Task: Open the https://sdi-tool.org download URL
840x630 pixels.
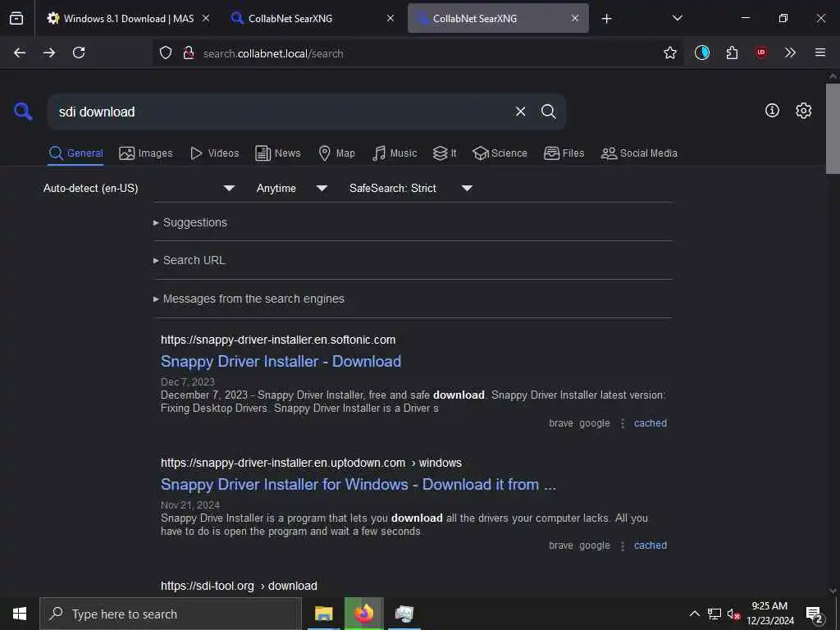Action: [239, 586]
